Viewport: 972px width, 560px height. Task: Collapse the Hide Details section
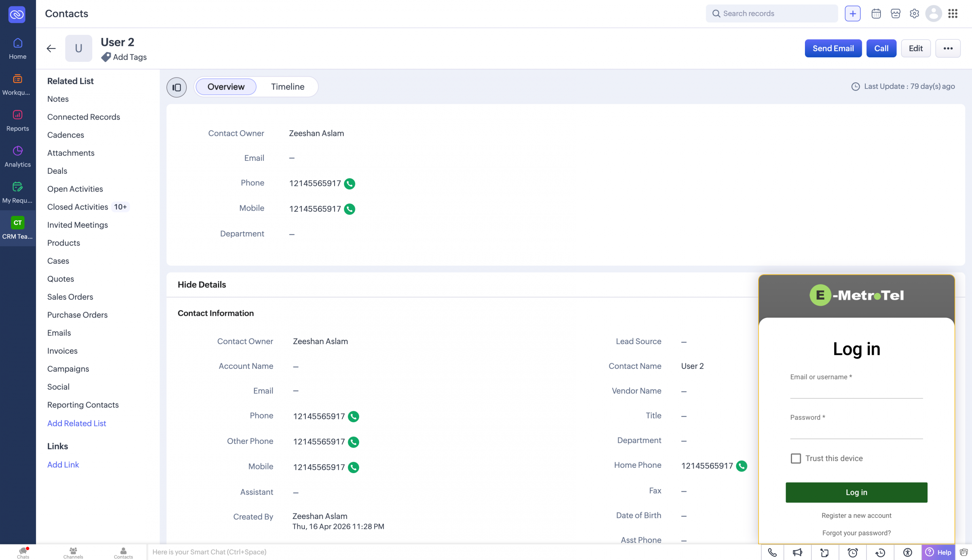[202, 285]
